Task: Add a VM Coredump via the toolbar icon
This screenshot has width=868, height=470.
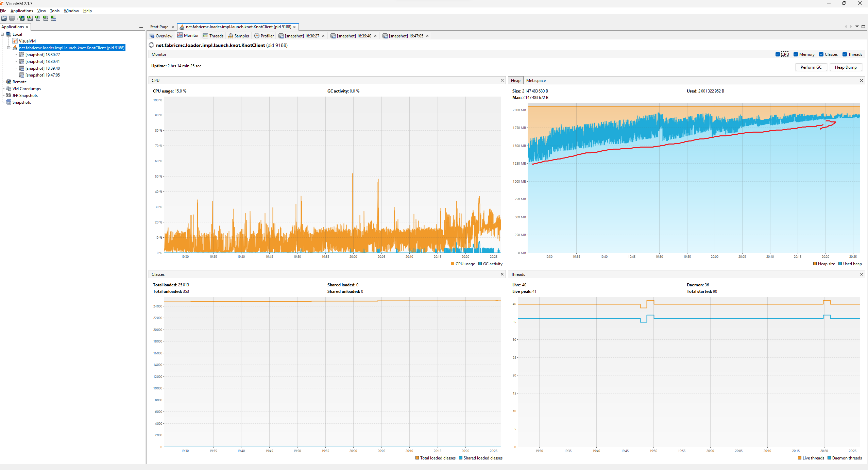Action: [38, 18]
